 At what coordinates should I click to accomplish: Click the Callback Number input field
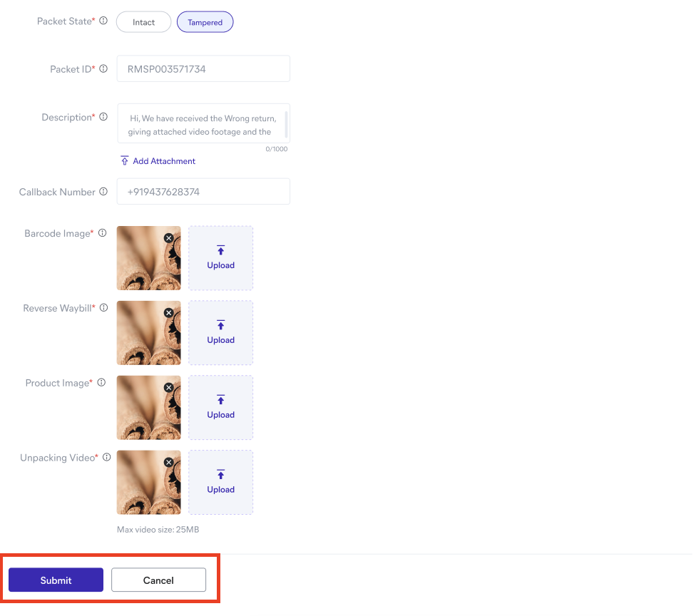[x=203, y=192]
